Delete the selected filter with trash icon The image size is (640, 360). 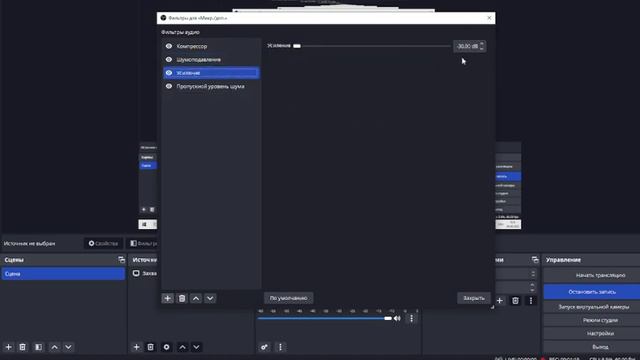click(x=182, y=298)
